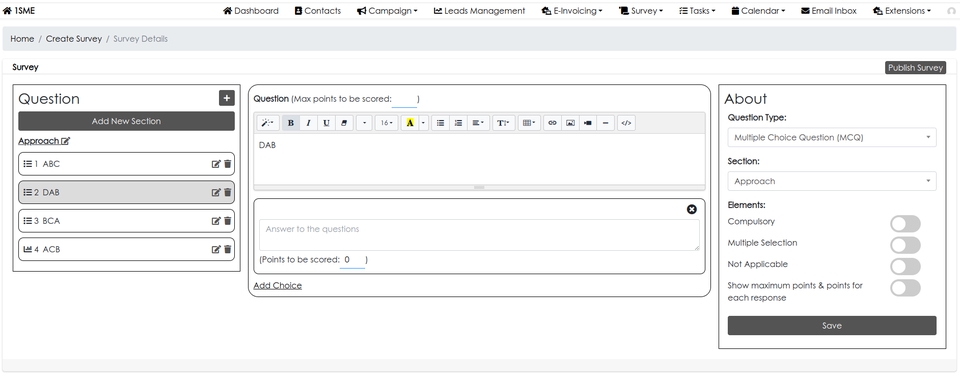Viewport: 960px width, 383px height.
Task: Toggle Show maximum points per response
Action: [905, 288]
